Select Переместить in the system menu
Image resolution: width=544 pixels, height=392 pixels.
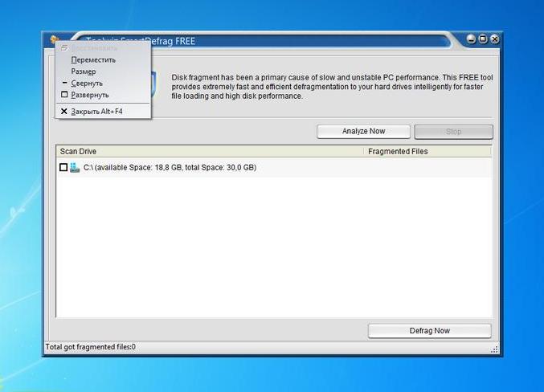pos(103,59)
